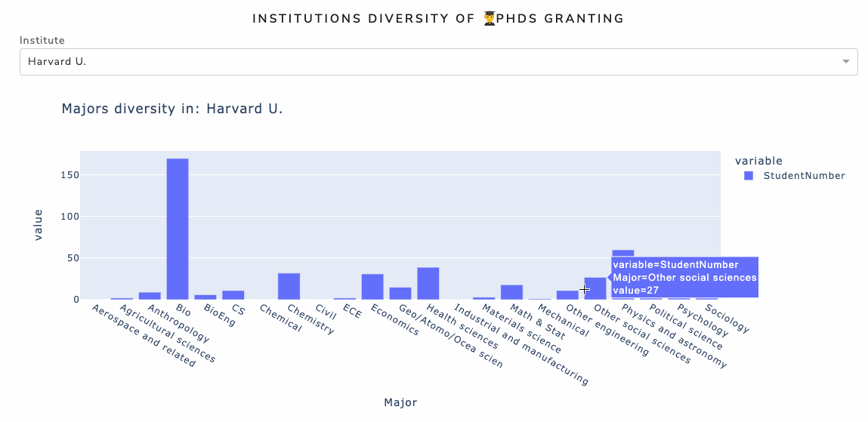Click the Economics bar

click(x=372, y=287)
